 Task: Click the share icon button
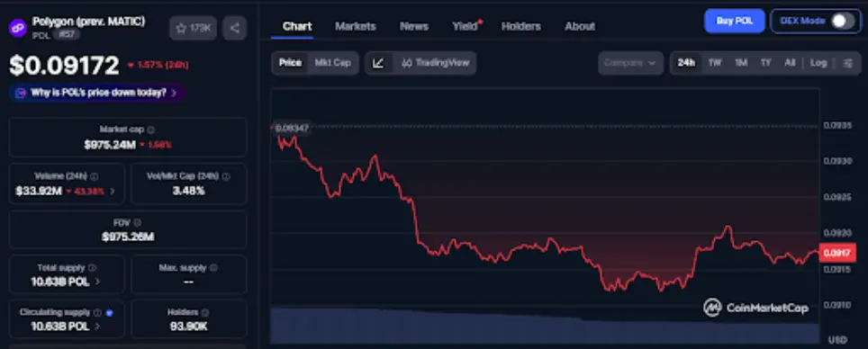235,28
